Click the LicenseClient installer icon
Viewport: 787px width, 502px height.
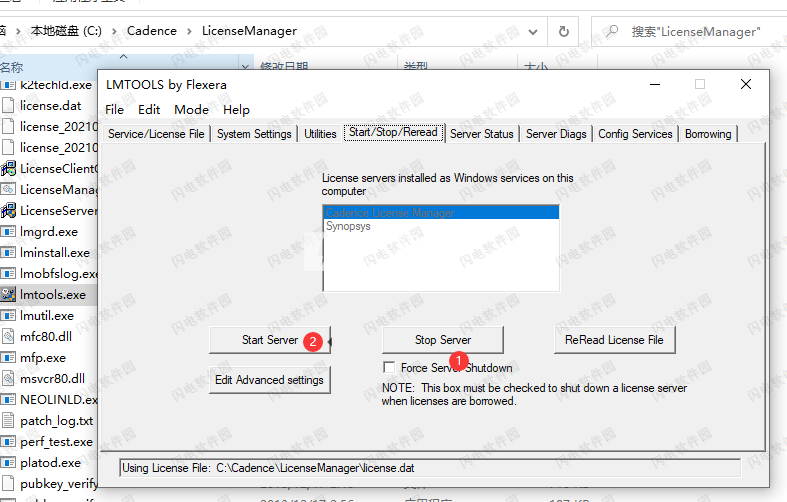tap(8, 169)
